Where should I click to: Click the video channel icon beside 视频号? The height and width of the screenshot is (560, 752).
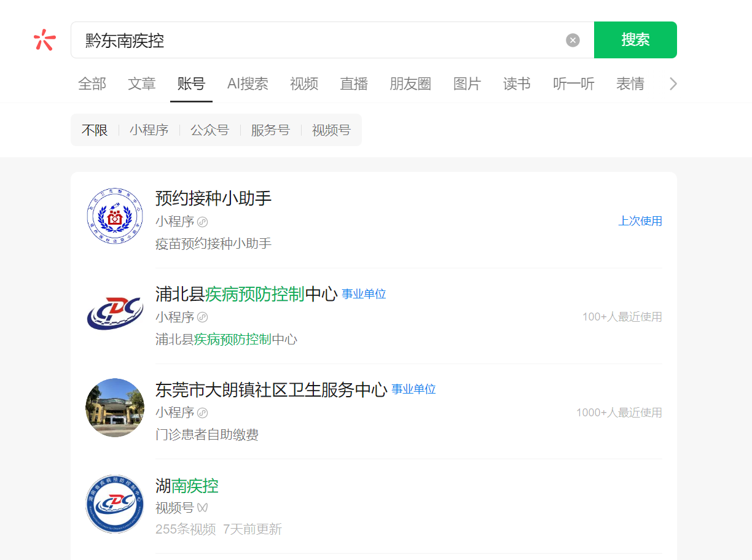(203, 508)
